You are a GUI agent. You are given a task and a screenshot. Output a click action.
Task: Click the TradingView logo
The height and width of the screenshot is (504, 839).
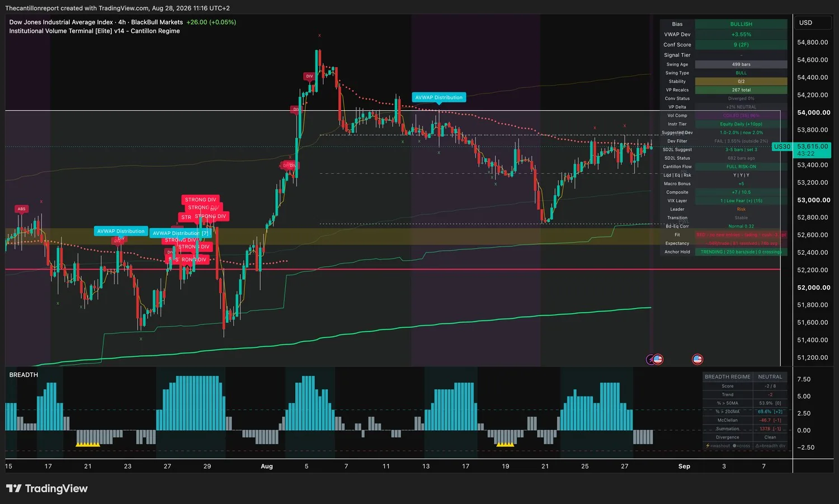pyautogui.click(x=47, y=488)
